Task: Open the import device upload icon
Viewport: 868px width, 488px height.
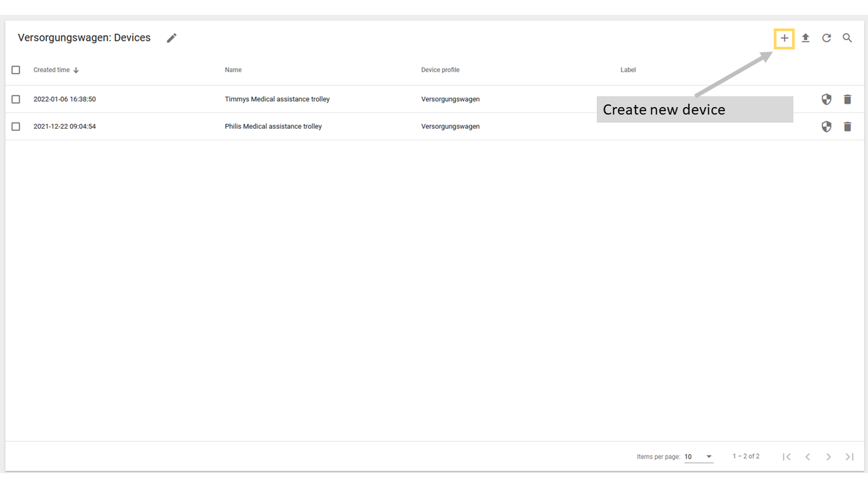Action: (x=806, y=39)
